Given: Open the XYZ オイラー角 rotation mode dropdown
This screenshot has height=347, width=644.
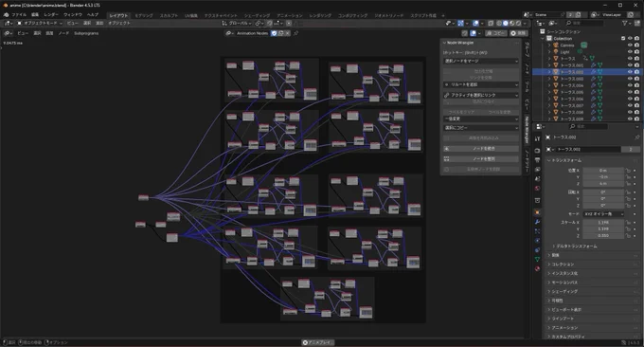Looking at the screenshot, I should coord(603,214).
